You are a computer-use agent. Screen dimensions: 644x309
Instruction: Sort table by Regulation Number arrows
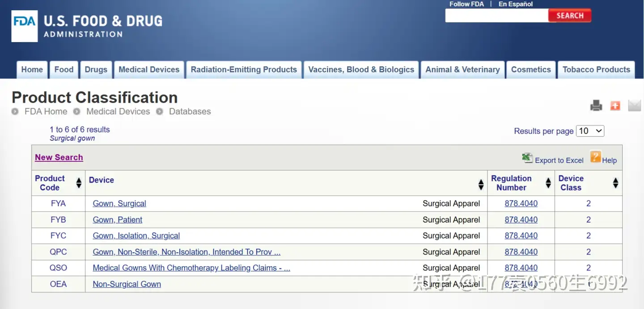pyautogui.click(x=548, y=183)
